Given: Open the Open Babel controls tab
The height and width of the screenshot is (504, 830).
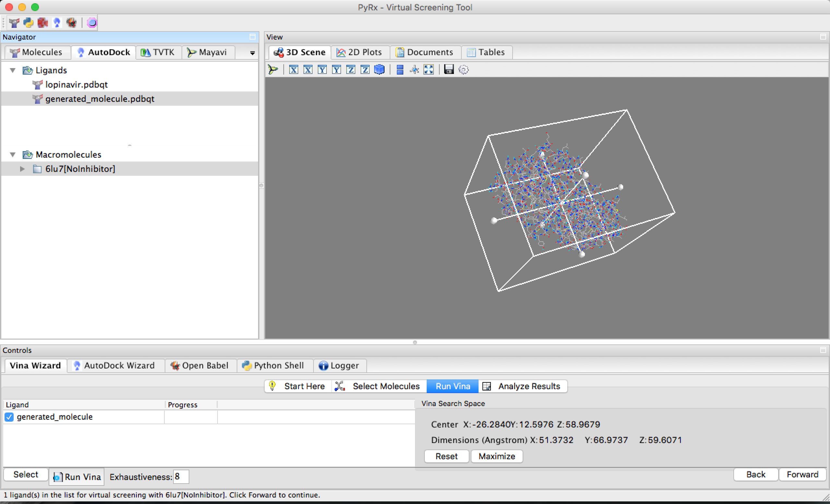Looking at the screenshot, I should tap(200, 366).
